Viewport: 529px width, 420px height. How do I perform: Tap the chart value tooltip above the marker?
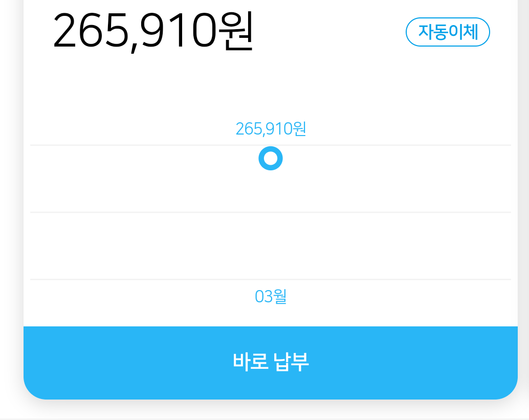tap(271, 129)
